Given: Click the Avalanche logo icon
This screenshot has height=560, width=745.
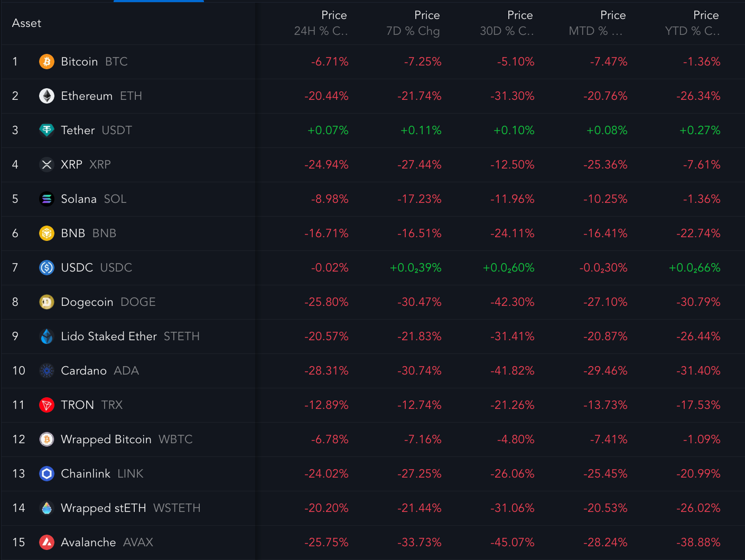Looking at the screenshot, I should [46, 543].
